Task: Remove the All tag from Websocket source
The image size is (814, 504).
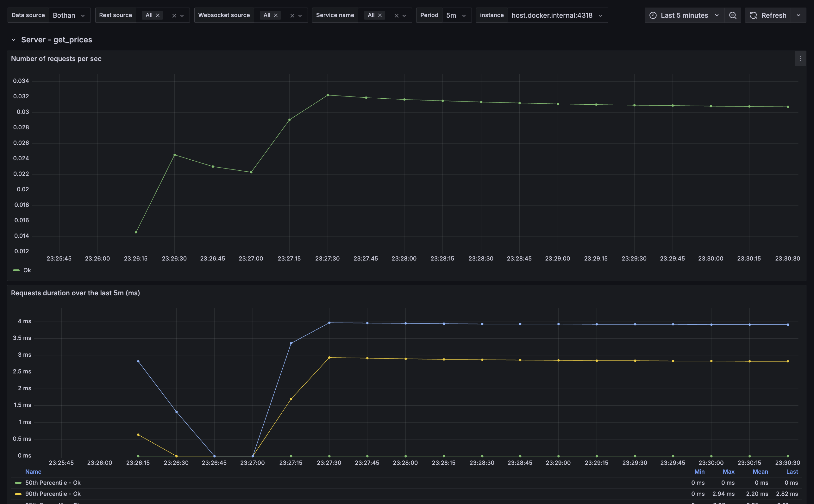Action: 276,15
